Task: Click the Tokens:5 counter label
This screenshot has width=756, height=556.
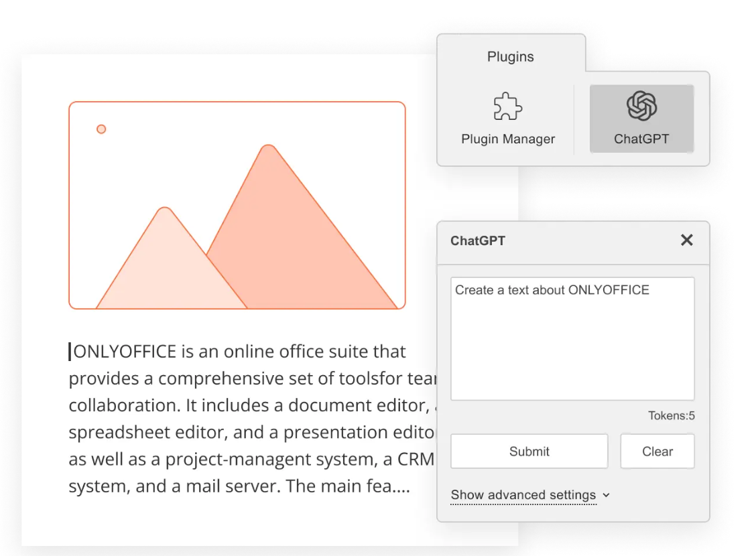Action: coord(671,416)
